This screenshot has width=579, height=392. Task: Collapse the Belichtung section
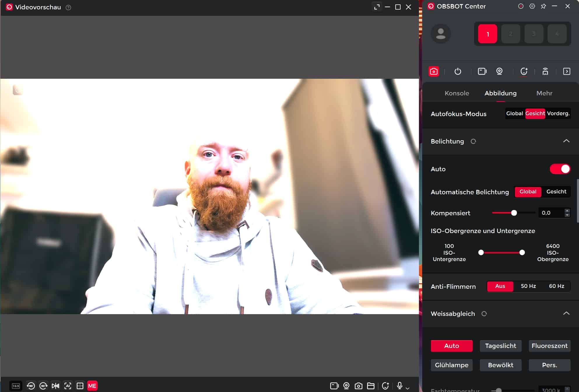[x=566, y=141]
